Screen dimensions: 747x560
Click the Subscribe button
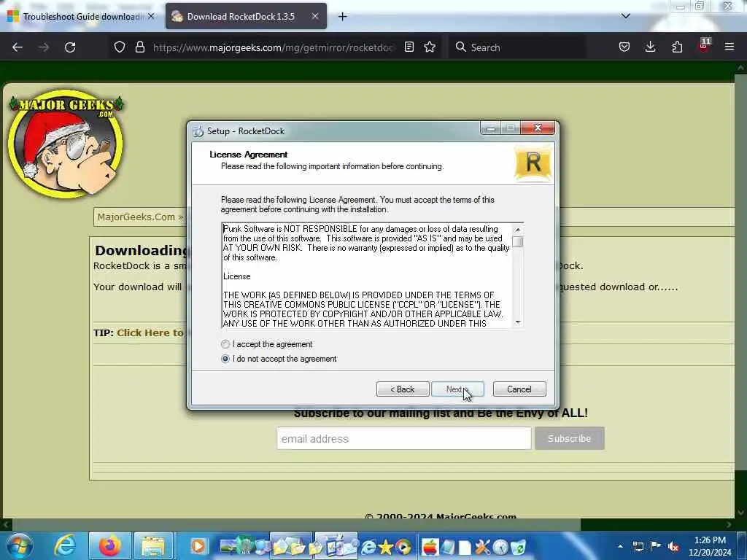point(569,438)
